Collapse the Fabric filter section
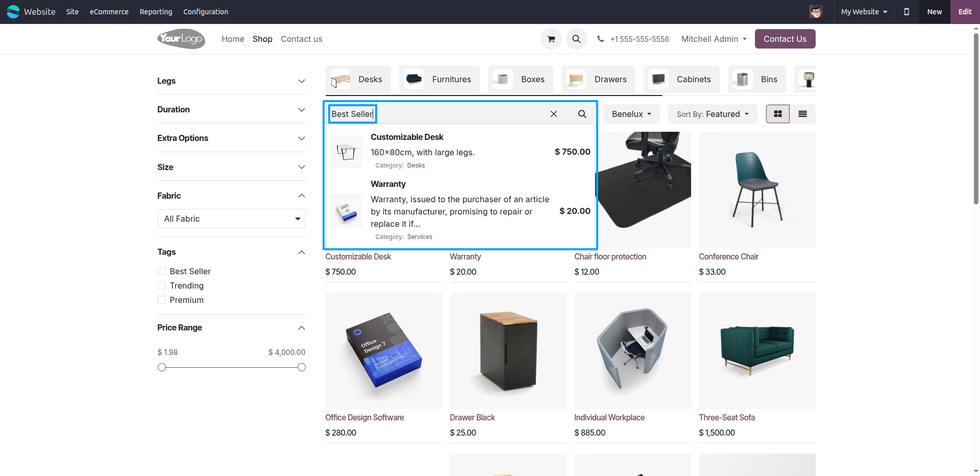Viewport: 980px width, 476px height. pyautogui.click(x=231, y=196)
